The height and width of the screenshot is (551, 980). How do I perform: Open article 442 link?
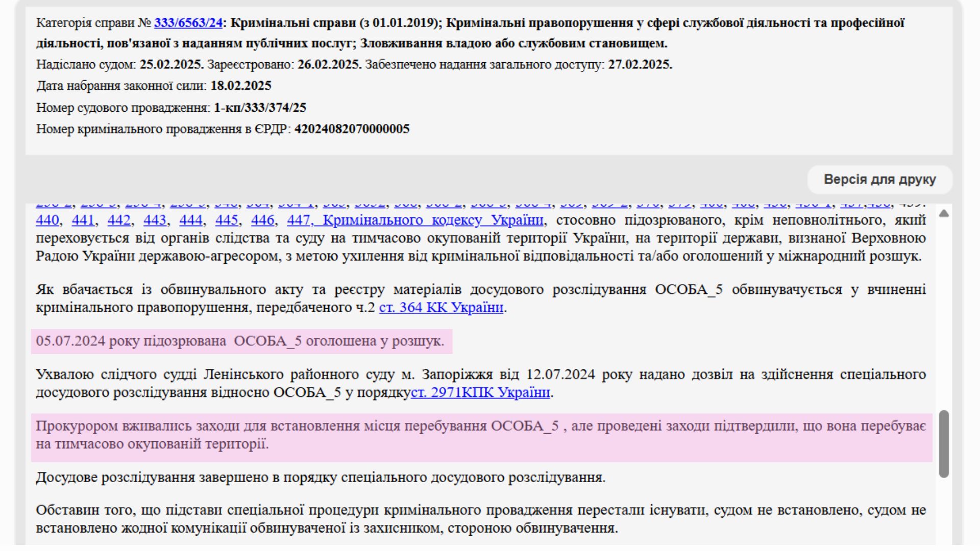point(119,220)
